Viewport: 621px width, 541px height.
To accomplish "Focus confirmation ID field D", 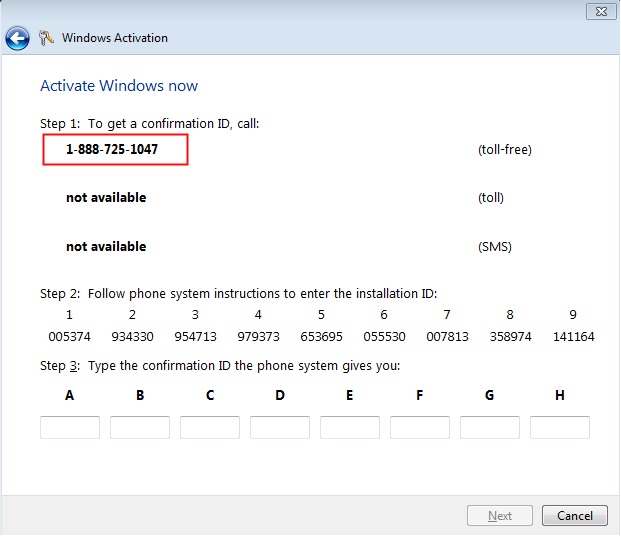I will 280,427.
